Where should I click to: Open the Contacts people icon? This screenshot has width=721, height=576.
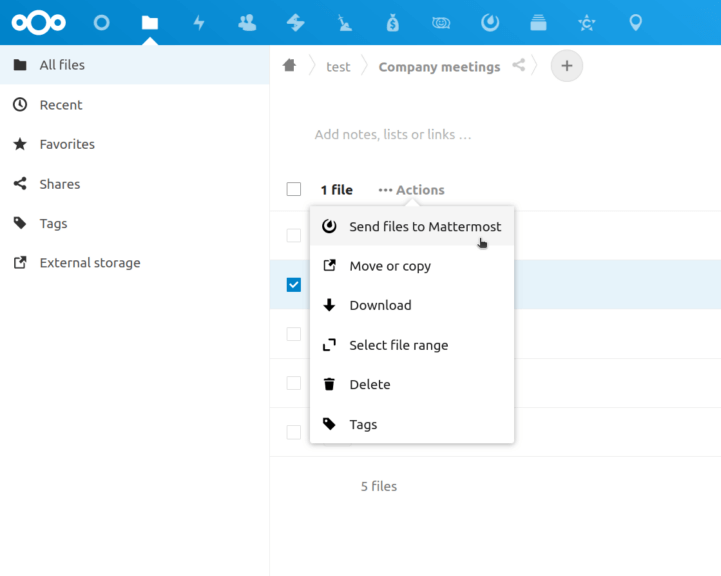click(x=247, y=23)
